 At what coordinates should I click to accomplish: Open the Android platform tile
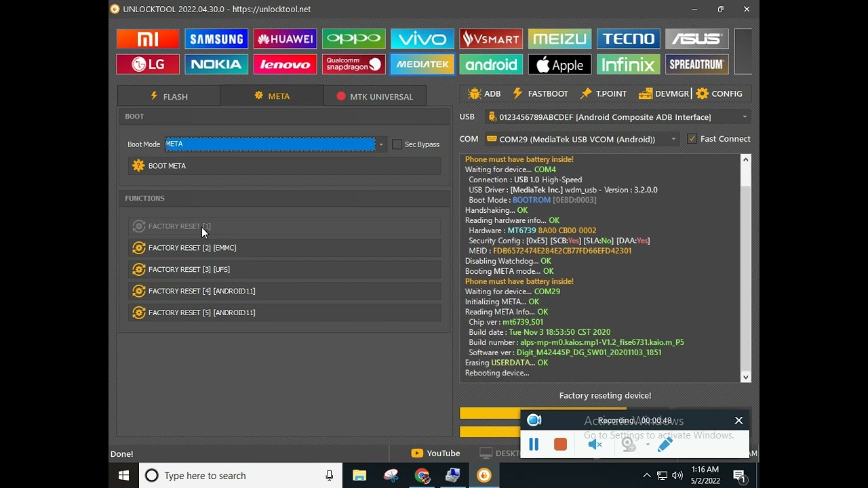tap(491, 64)
